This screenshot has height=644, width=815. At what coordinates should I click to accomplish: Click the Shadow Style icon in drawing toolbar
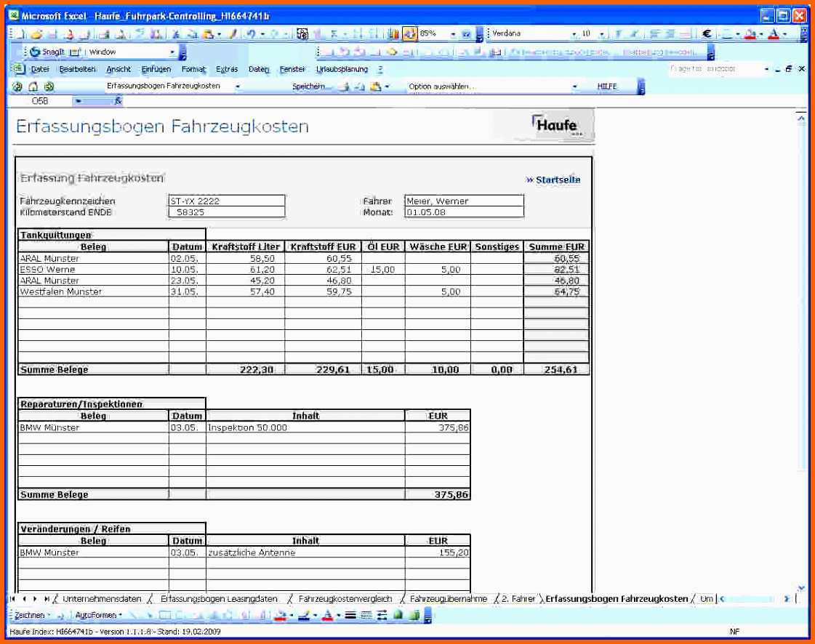(398, 616)
